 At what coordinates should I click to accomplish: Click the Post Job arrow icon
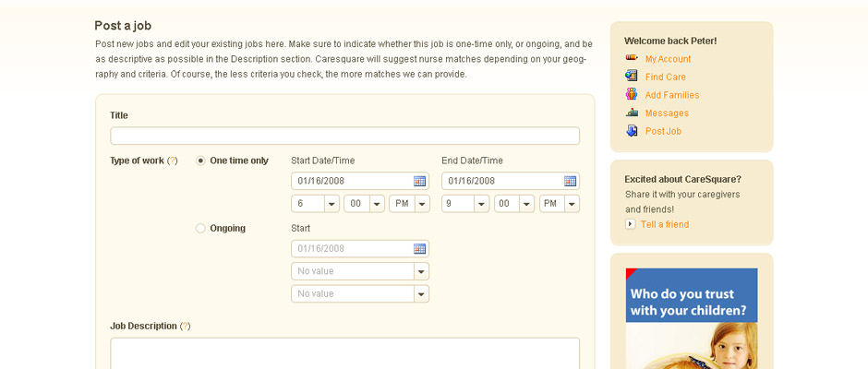click(632, 131)
